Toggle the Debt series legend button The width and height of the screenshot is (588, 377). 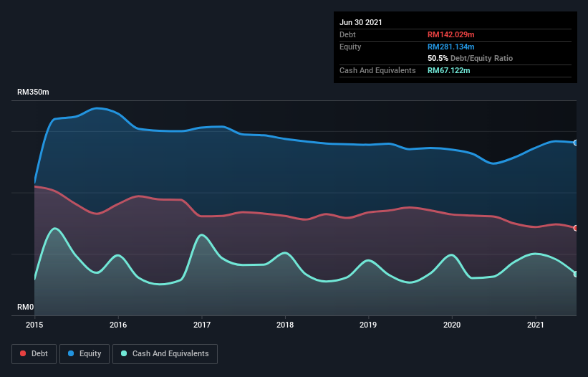click(34, 354)
